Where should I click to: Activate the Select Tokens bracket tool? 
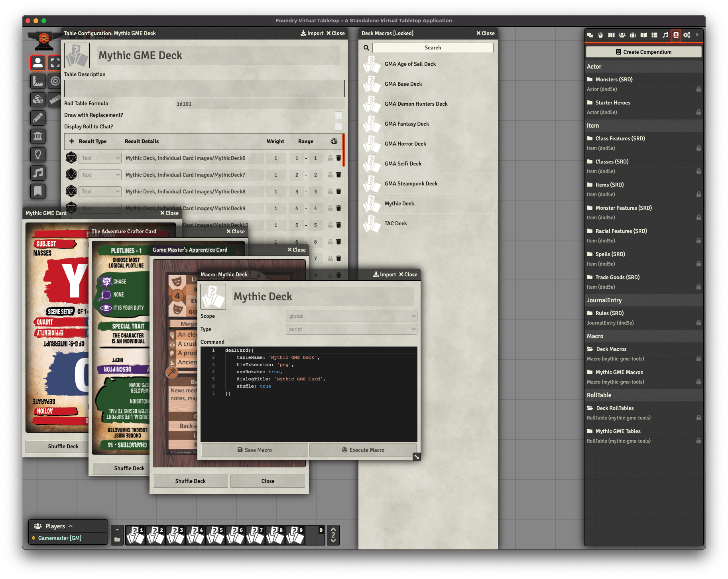55,63
